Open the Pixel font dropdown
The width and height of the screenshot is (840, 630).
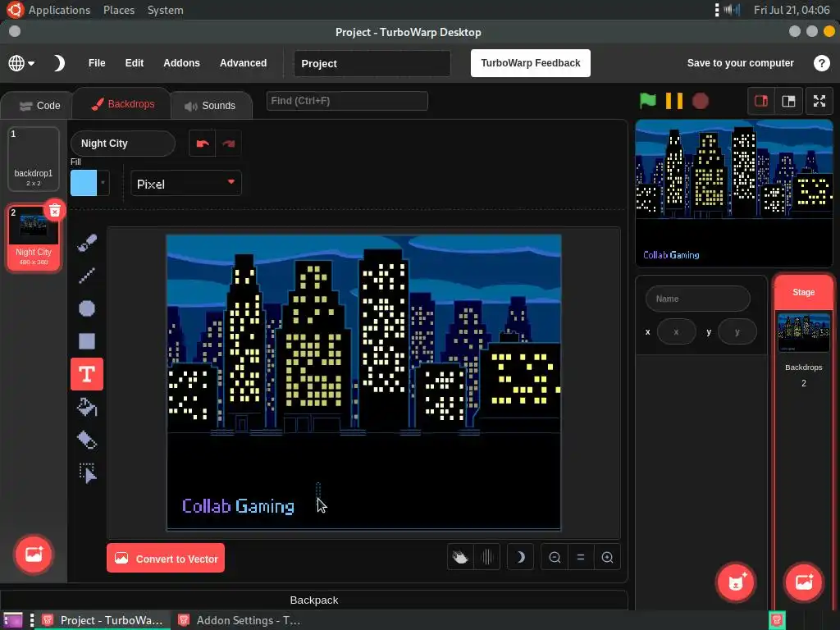[186, 184]
